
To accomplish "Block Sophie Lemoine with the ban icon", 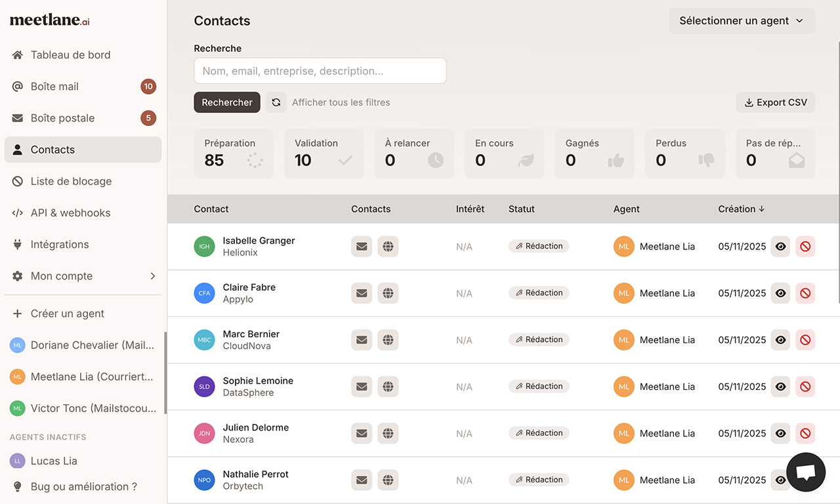I will click(805, 387).
